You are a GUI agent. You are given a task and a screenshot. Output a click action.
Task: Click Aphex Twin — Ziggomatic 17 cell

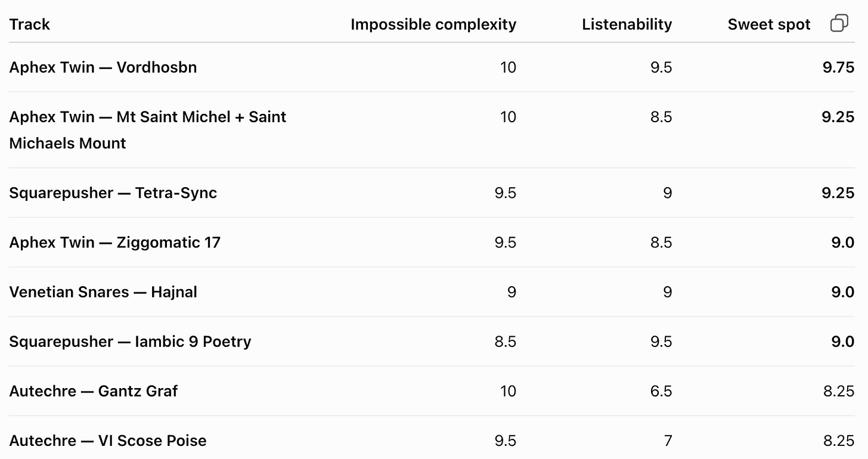(114, 243)
